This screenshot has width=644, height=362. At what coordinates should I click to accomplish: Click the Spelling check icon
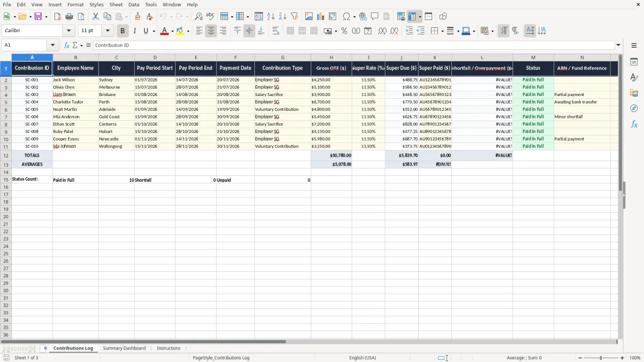[210, 17]
